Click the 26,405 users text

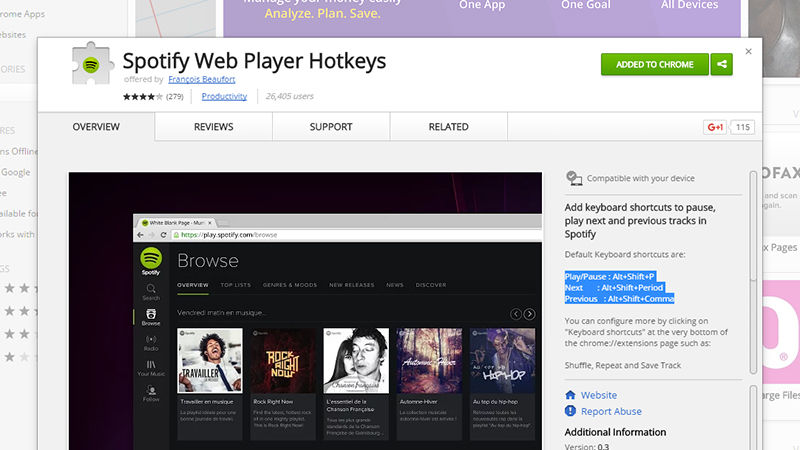click(289, 96)
